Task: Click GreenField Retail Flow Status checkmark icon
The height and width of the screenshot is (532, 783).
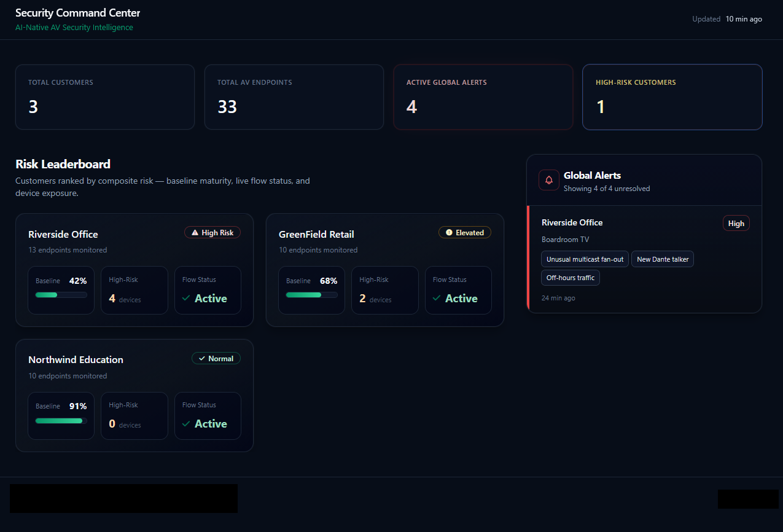Action: coord(437,298)
